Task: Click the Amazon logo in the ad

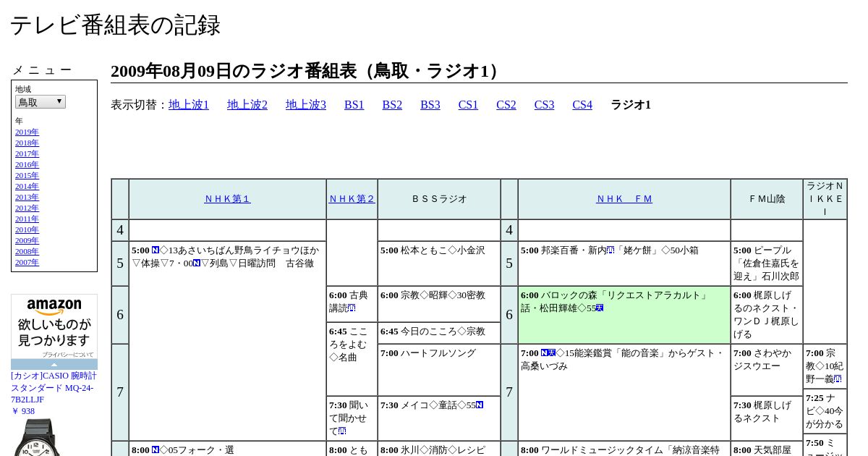Action: coord(54,307)
